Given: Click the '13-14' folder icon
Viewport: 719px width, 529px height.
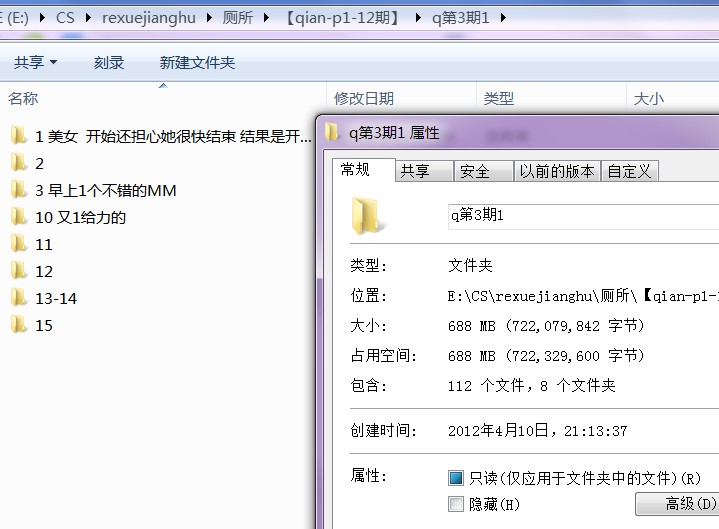Looking at the screenshot, I should coord(19,298).
